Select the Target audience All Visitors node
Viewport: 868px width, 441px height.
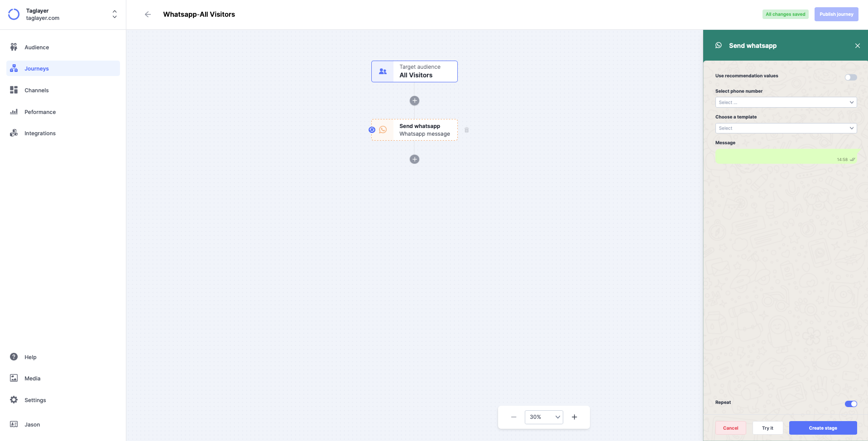(414, 71)
